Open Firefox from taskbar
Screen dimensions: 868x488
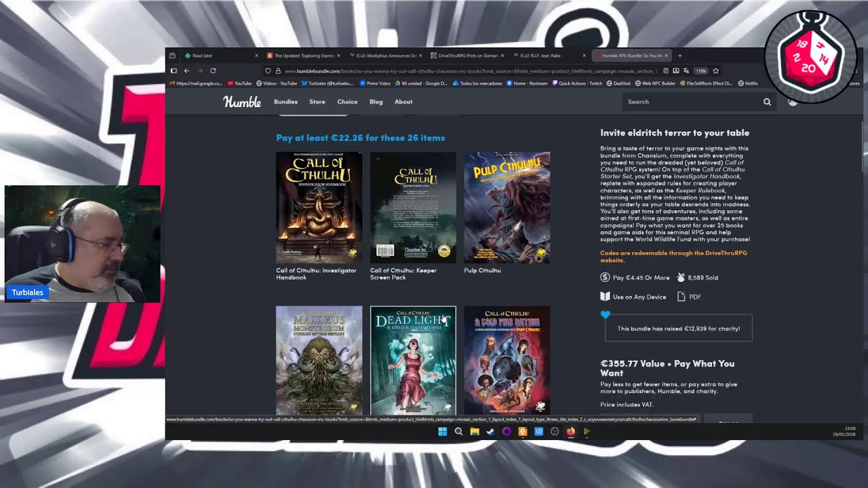(x=571, y=432)
